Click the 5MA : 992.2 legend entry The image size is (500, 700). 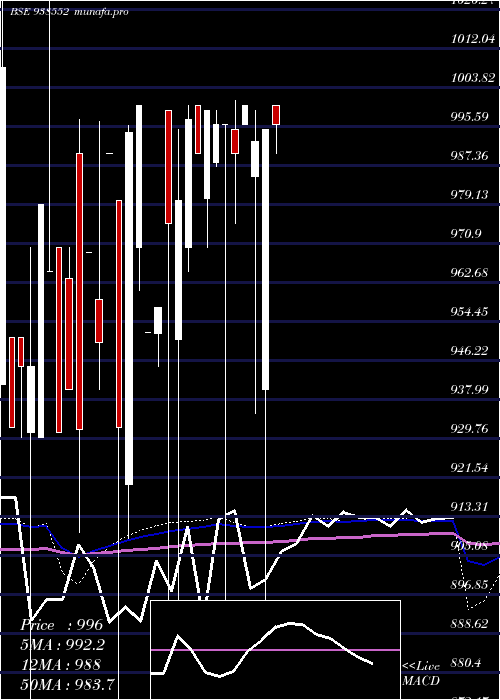tap(65, 645)
